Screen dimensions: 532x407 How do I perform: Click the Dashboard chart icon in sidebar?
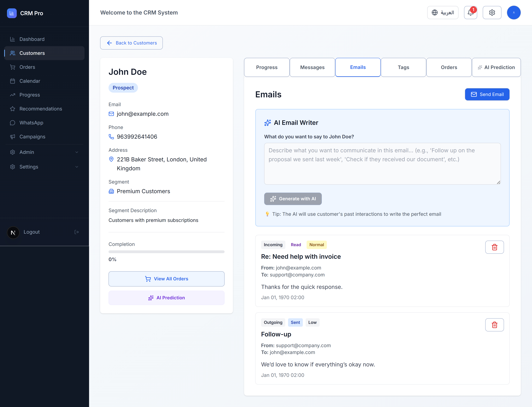[13, 39]
